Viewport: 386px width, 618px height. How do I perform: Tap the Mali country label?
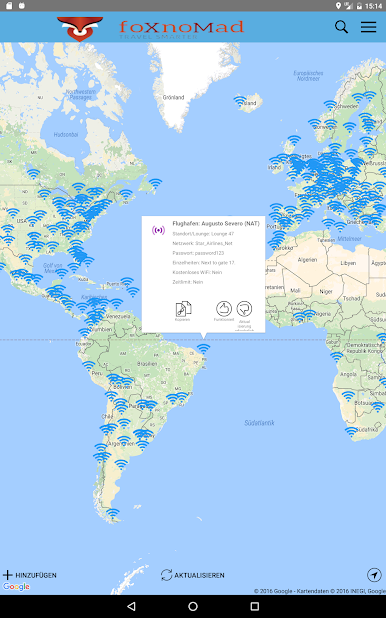tap(295, 290)
